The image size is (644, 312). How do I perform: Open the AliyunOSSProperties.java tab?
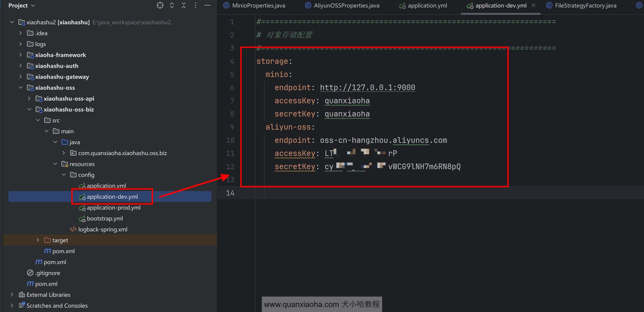(346, 5)
